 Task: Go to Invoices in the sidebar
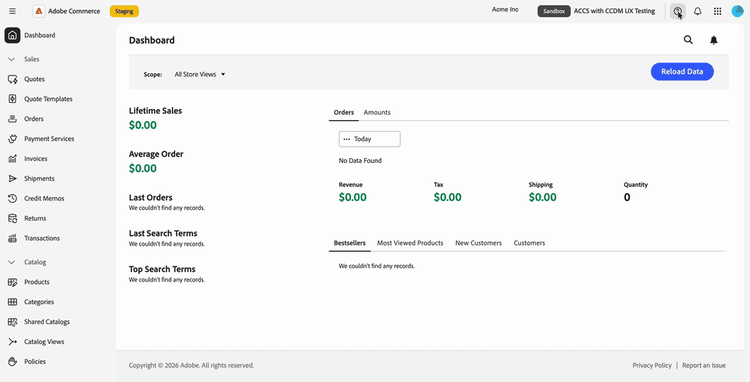coord(36,159)
